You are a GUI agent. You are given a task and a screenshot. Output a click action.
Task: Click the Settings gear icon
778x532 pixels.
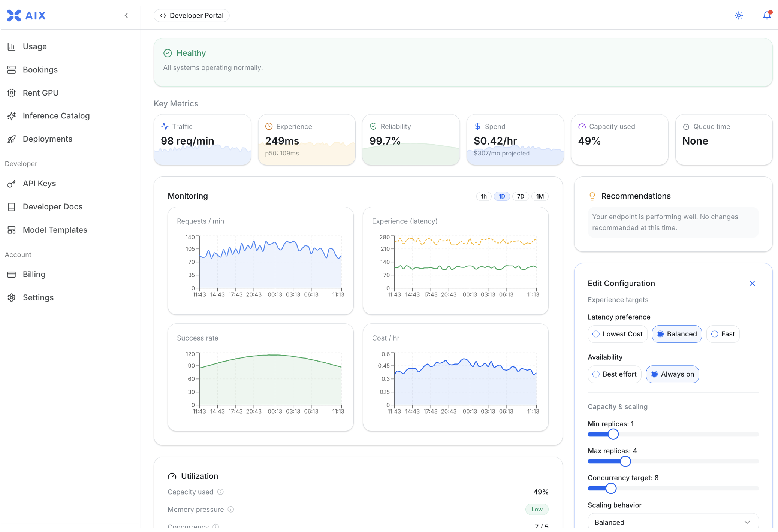[x=12, y=297]
